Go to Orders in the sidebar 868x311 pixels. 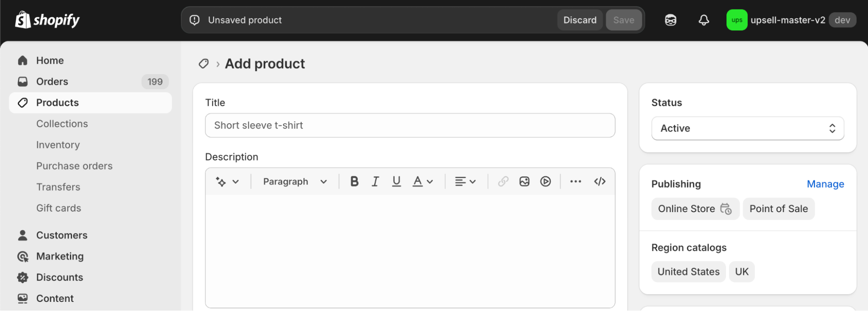(52, 82)
